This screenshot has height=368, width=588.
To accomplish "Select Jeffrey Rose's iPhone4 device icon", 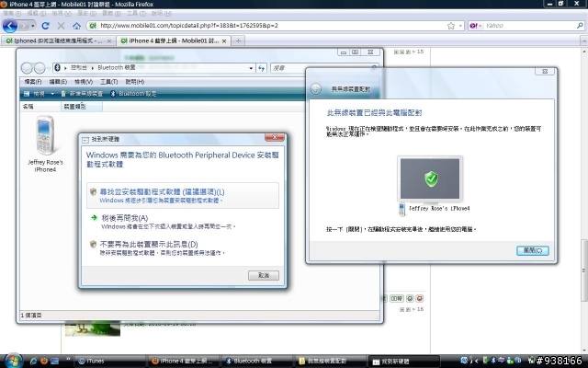I will tap(45, 144).
